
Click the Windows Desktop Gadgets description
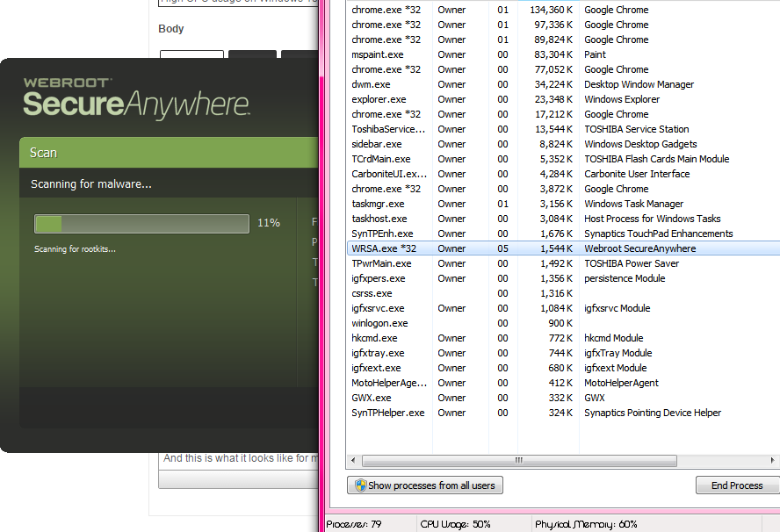click(x=640, y=144)
